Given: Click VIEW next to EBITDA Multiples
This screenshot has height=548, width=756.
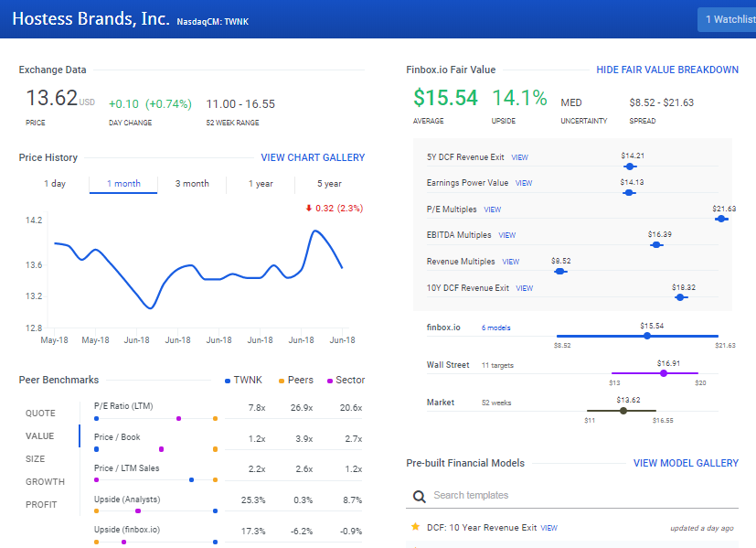Looking at the screenshot, I should (x=506, y=235).
